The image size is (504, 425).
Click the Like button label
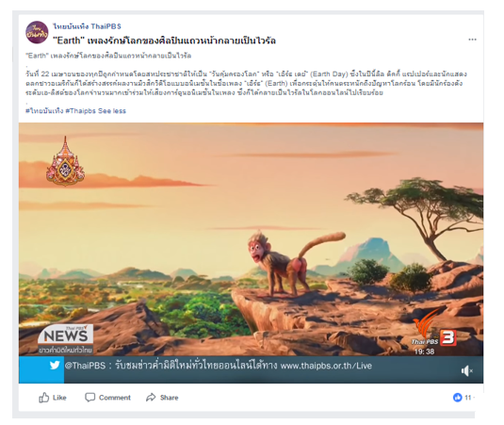click(59, 398)
